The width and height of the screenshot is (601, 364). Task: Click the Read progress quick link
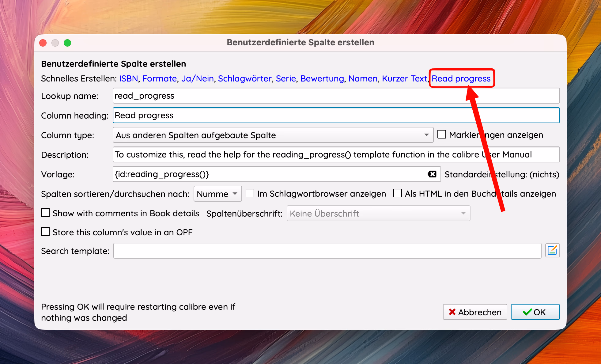click(461, 79)
